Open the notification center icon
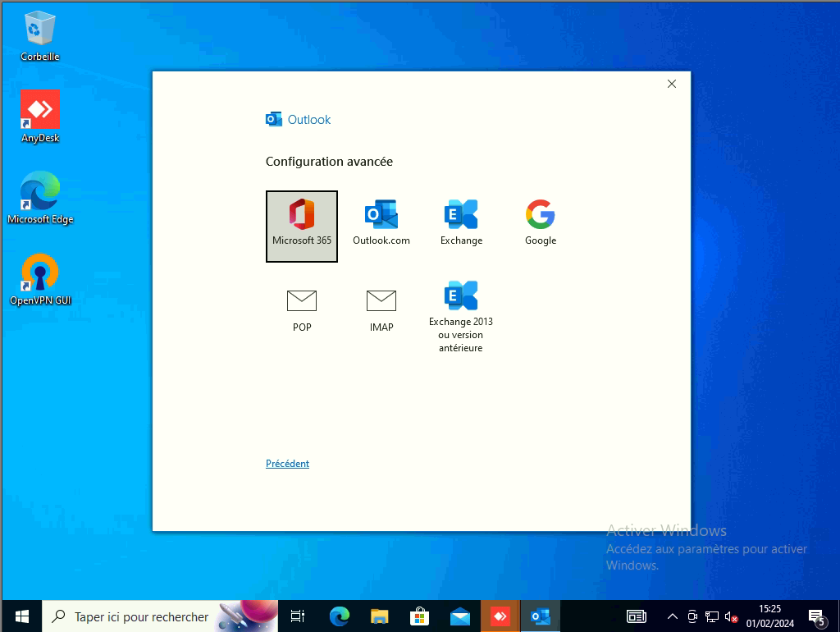The width and height of the screenshot is (840, 632). click(x=817, y=617)
